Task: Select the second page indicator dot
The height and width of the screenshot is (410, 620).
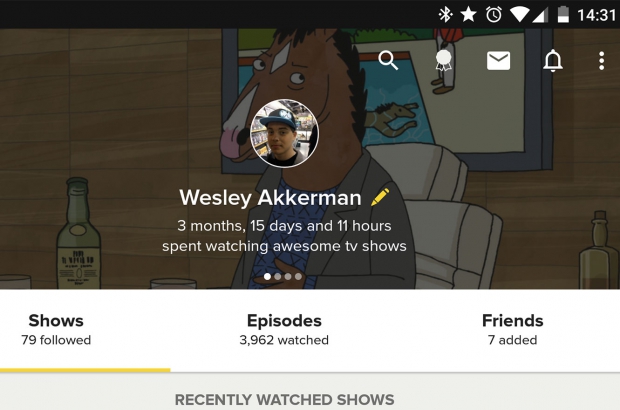Action: (278, 277)
